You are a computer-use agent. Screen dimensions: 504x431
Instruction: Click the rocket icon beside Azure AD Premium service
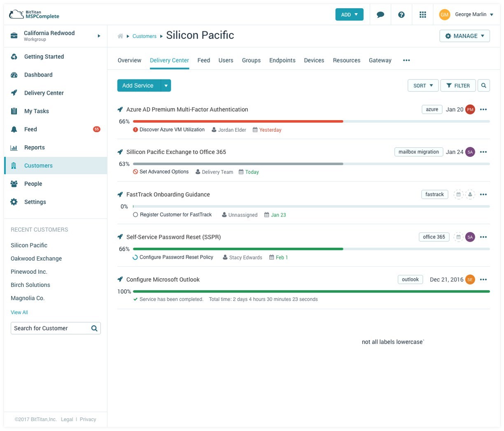(120, 109)
